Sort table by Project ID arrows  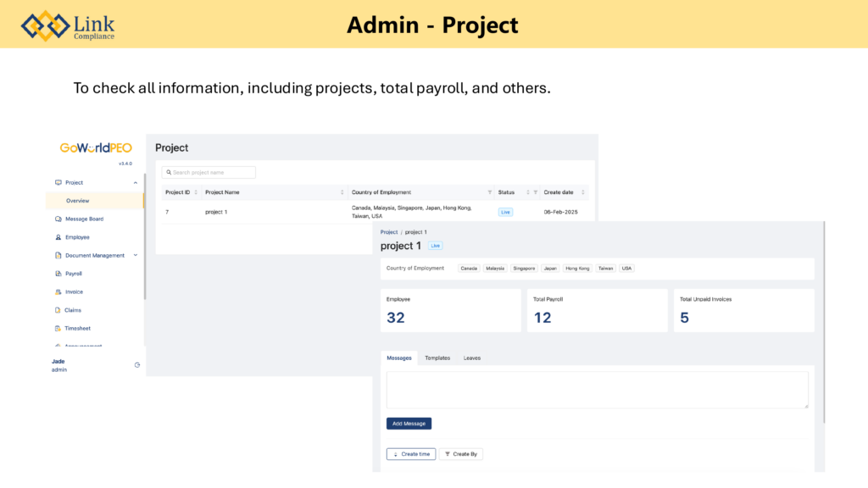tap(196, 192)
